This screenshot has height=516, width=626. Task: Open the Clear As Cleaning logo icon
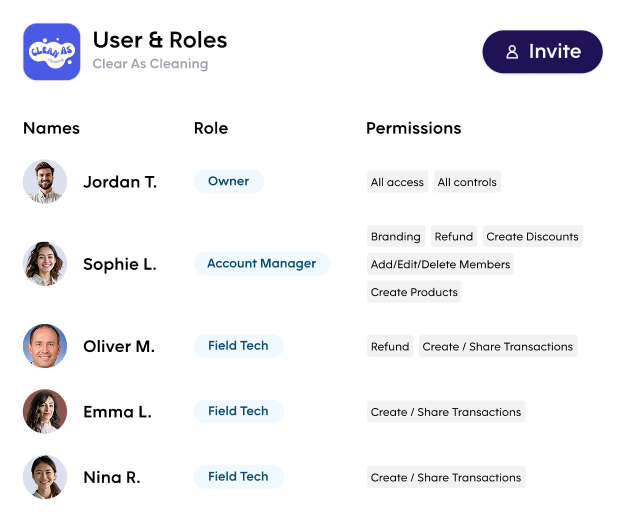[x=52, y=52]
